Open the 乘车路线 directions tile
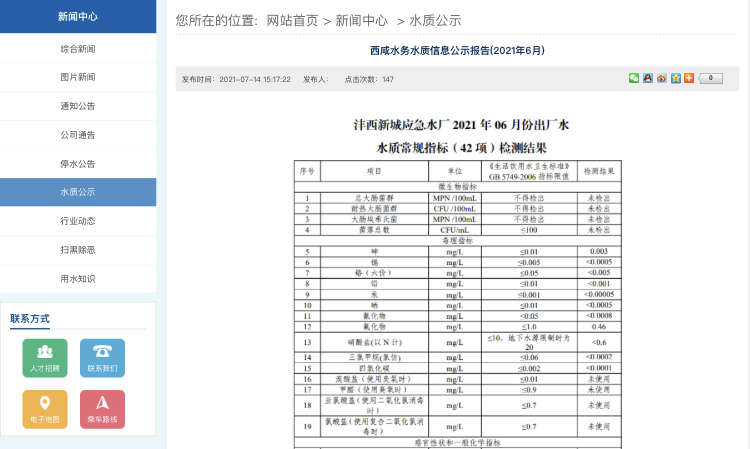Viewport: 750px width, 449px height. point(102,409)
